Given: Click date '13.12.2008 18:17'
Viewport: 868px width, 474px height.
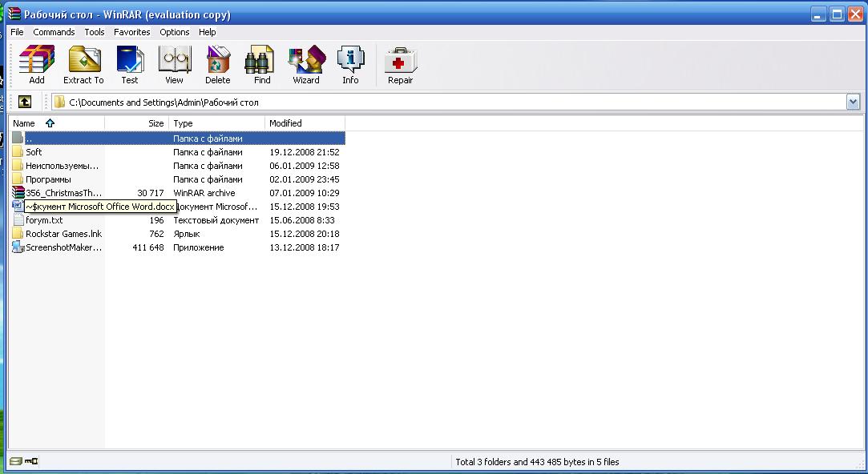Looking at the screenshot, I should [305, 247].
